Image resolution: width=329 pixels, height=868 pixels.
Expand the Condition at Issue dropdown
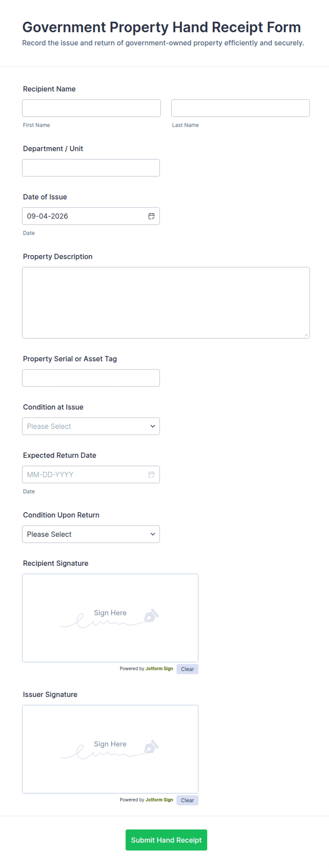(x=91, y=426)
